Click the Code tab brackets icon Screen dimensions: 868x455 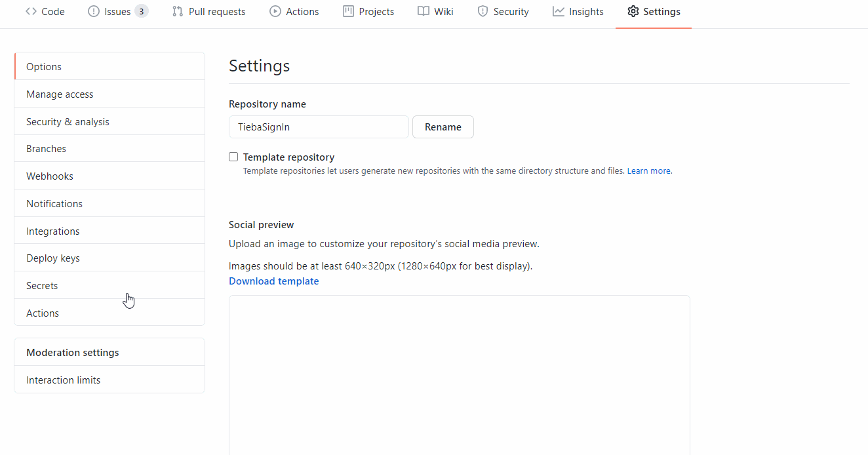(x=31, y=11)
